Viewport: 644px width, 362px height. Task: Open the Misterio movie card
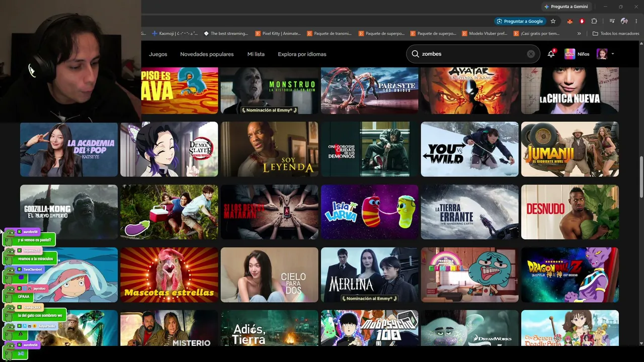point(169,328)
